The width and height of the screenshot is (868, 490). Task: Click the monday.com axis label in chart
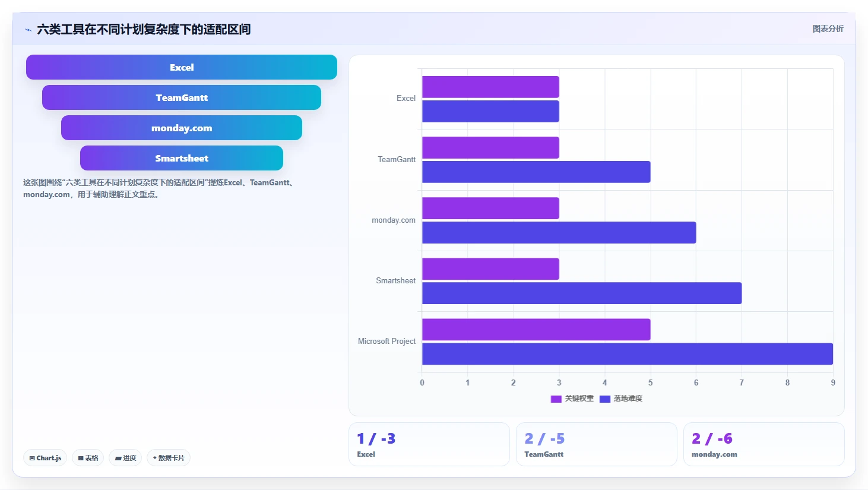[x=394, y=220]
